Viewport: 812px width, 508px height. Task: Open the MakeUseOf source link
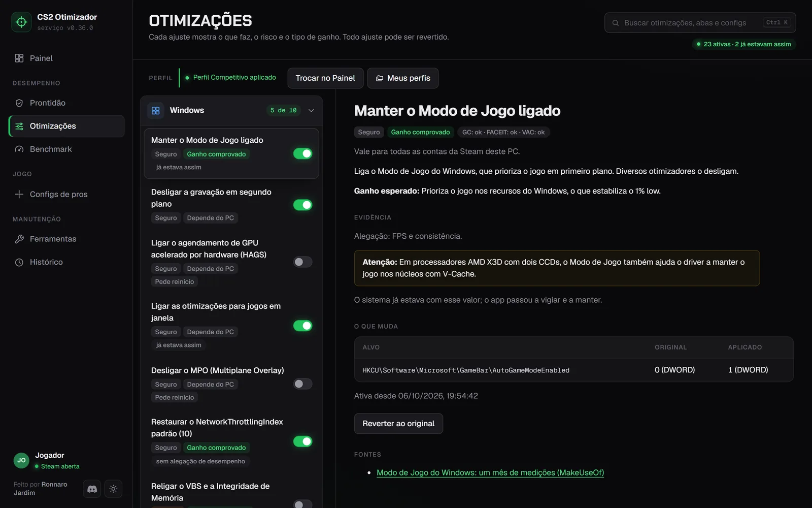pos(490,472)
